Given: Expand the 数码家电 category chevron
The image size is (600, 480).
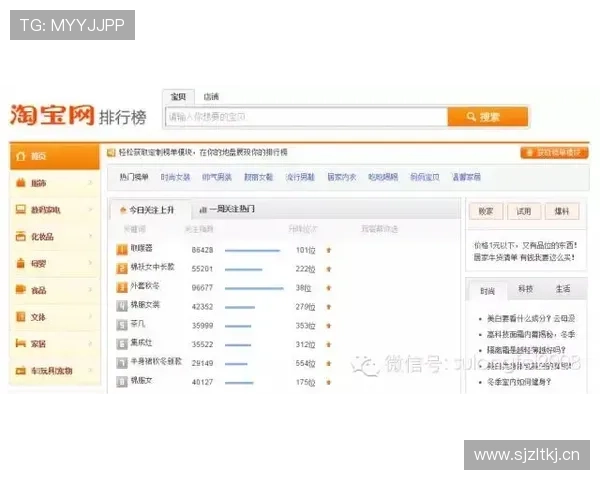Looking at the screenshot, I should [91, 209].
